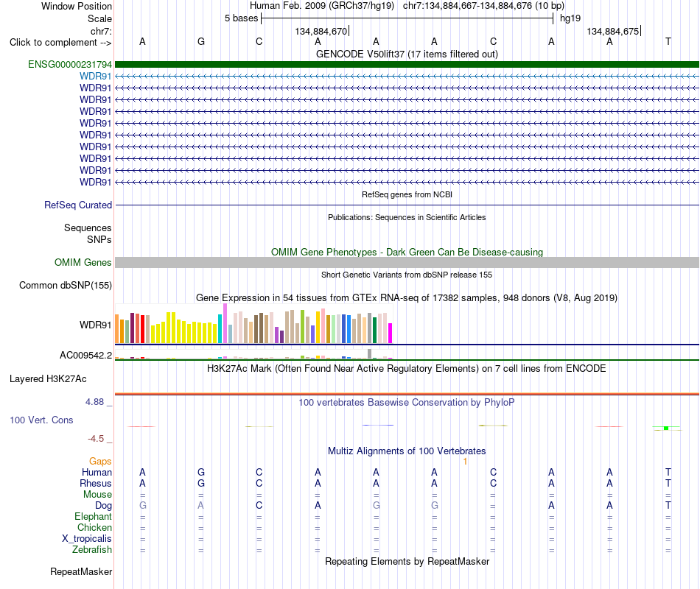Image resolution: width=700 pixels, height=589 pixels.
Task: Click the 100 vertebrates Basewise Conservation title
Action: click(x=406, y=403)
